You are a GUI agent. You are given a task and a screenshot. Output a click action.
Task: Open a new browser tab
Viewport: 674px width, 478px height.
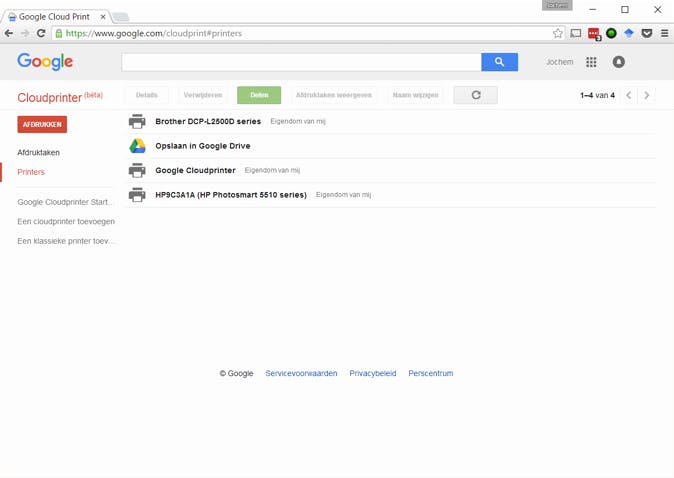pyautogui.click(x=121, y=17)
